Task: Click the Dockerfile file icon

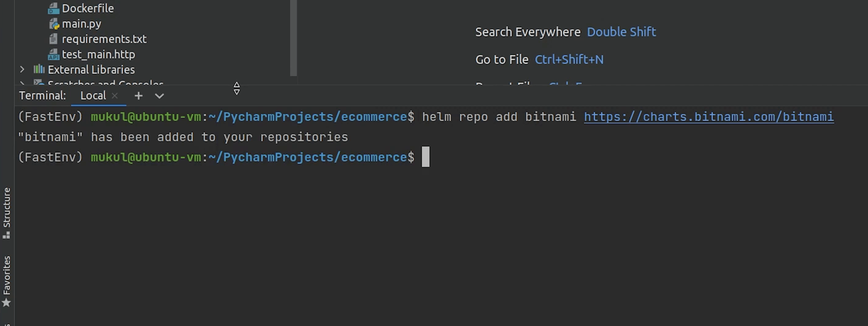Action: [53, 8]
